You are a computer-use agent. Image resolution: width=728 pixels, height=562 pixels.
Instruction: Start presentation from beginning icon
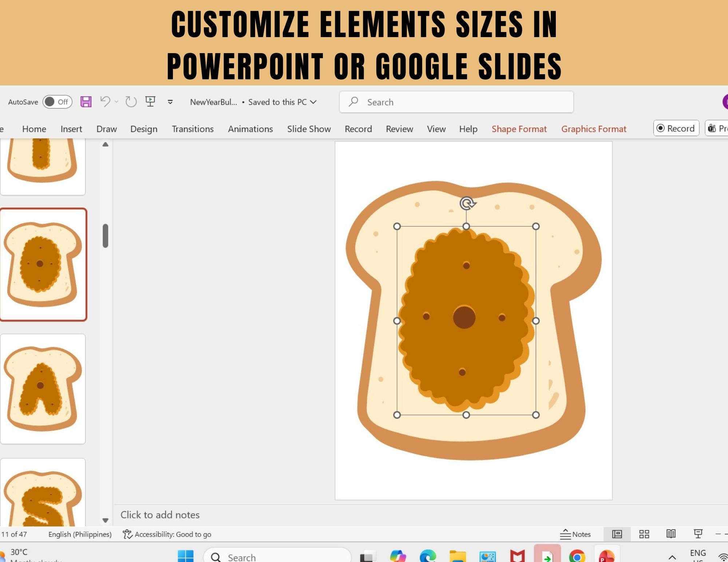[x=150, y=101]
